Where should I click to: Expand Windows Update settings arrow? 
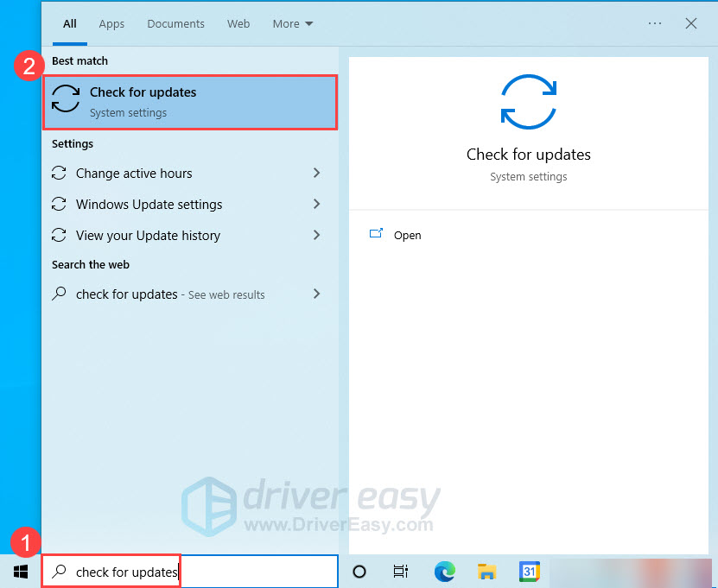(x=316, y=205)
